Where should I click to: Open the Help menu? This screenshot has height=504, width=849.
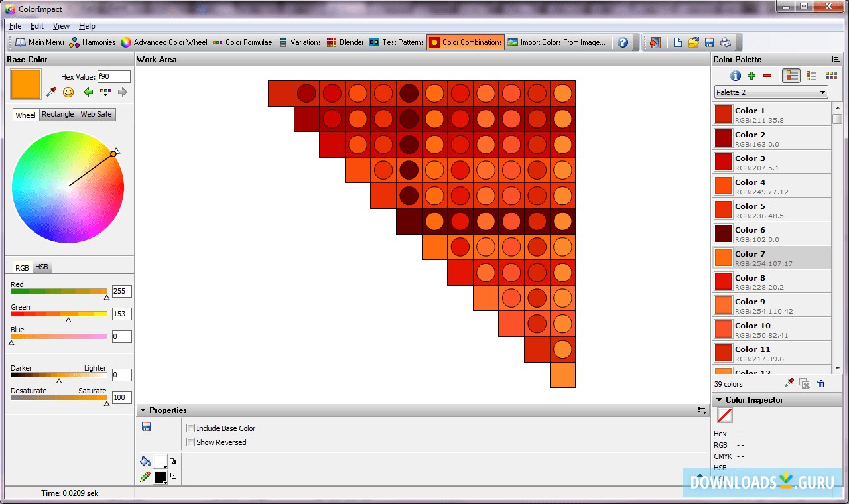click(87, 26)
